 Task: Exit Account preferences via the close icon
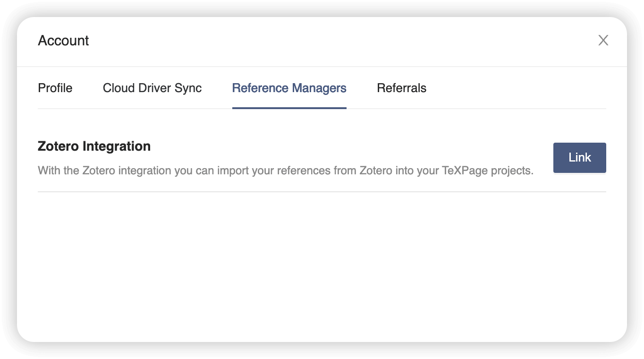click(603, 41)
